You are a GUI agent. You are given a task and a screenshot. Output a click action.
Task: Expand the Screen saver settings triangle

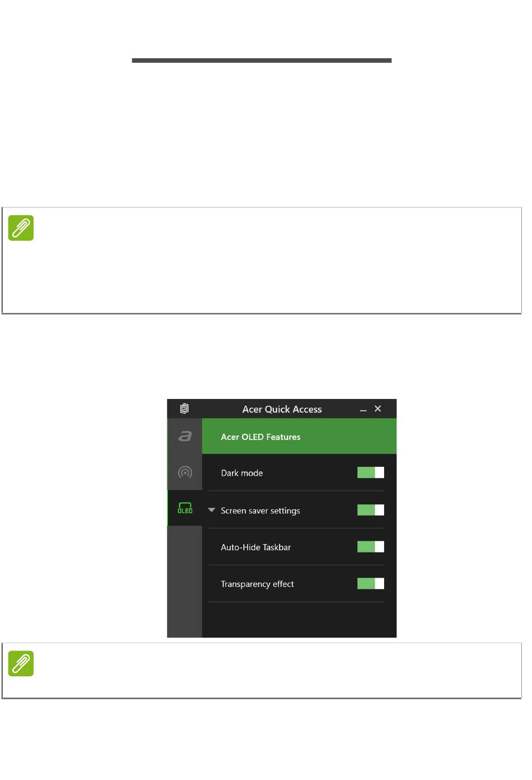pyautogui.click(x=212, y=510)
